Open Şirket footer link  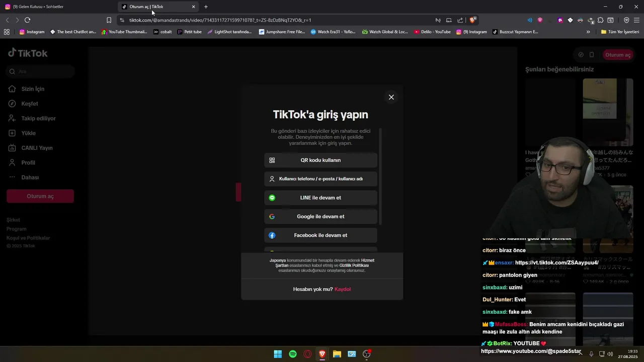pyautogui.click(x=14, y=220)
